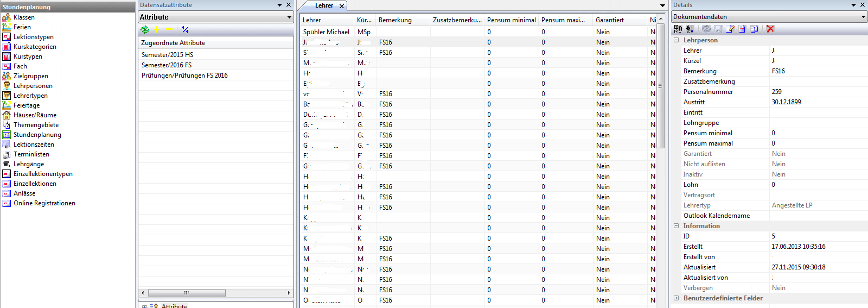Open Häuser/Räume in the navigation list
This screenshot has width=868, height=308.
click(x=35, y=115)
